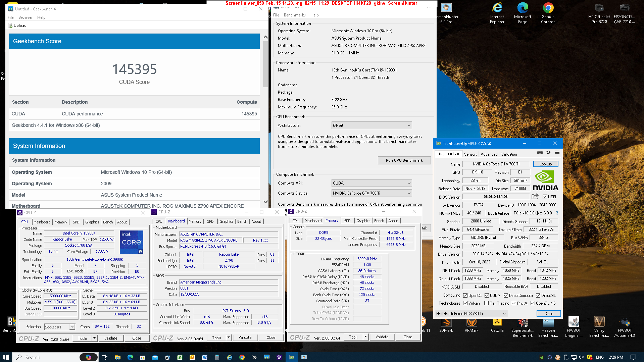Screen dimensions: 644x362
Task: Click Close in CPU-Z Memory window
Action: tap(408, 337)
